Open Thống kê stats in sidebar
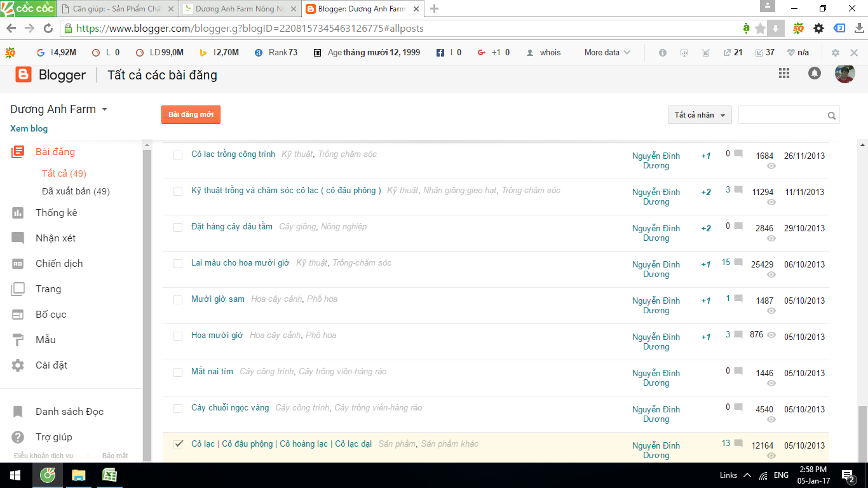The height and width of the screenshot is (488, 868). click(56, 213)
